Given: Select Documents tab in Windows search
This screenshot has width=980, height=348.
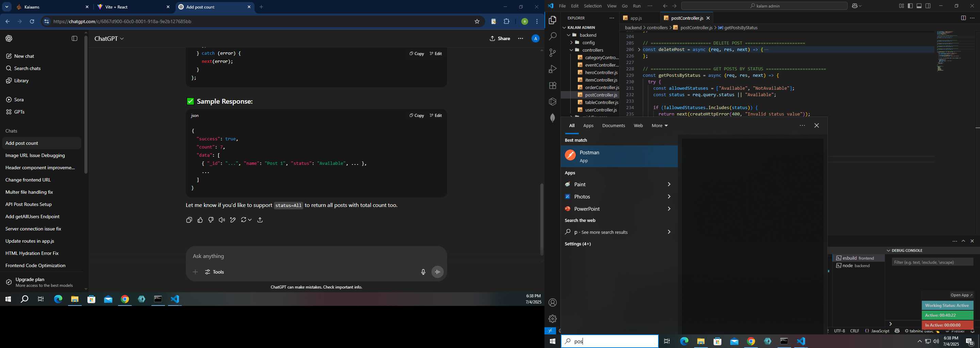Looking at the screenshot, I should tap(613, 126).
